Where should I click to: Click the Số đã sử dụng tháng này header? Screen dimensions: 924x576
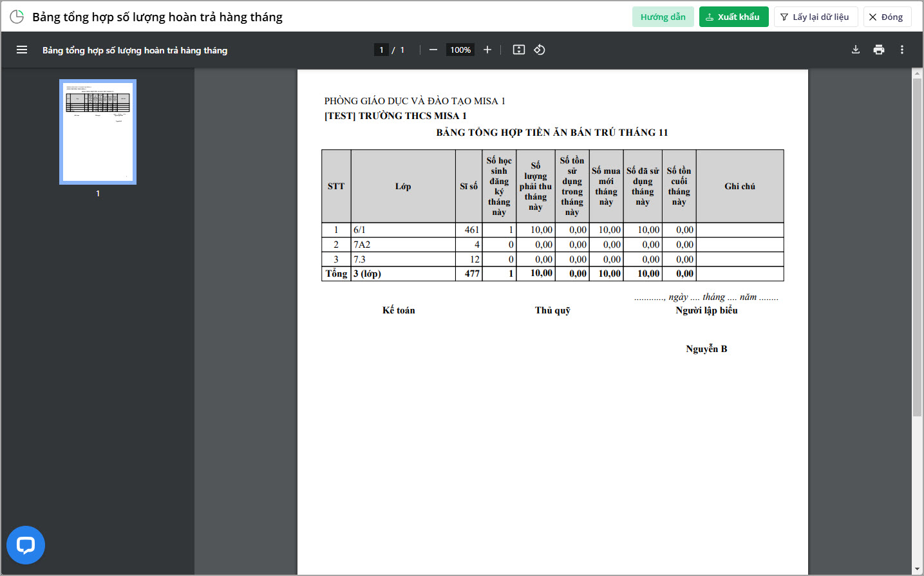[x=643, y=187]
